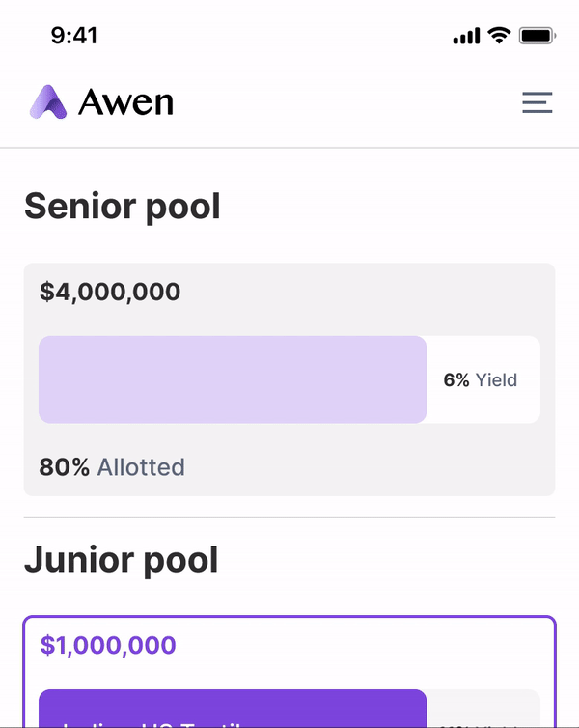579x728 pixels.
Task: Click the purple Awen logo icon
Action: coord(48,101)
